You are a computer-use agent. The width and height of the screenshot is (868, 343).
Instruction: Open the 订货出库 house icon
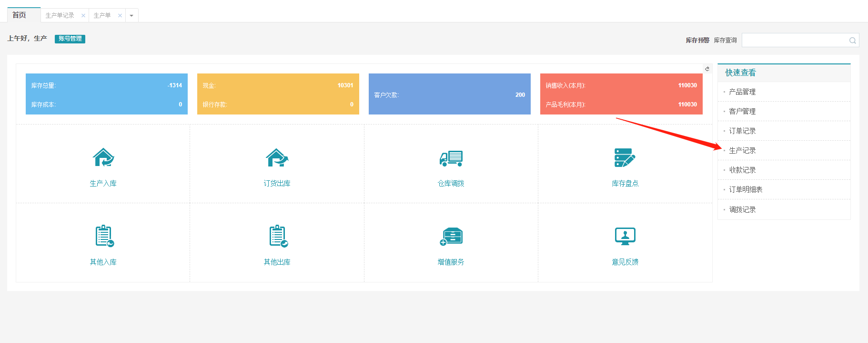point(277,157)
